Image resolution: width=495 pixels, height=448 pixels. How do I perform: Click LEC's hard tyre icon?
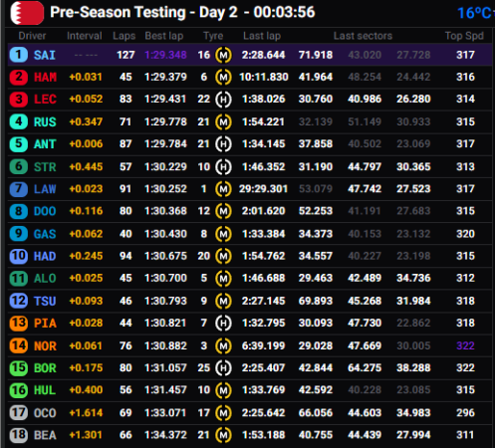click(223, 100)
